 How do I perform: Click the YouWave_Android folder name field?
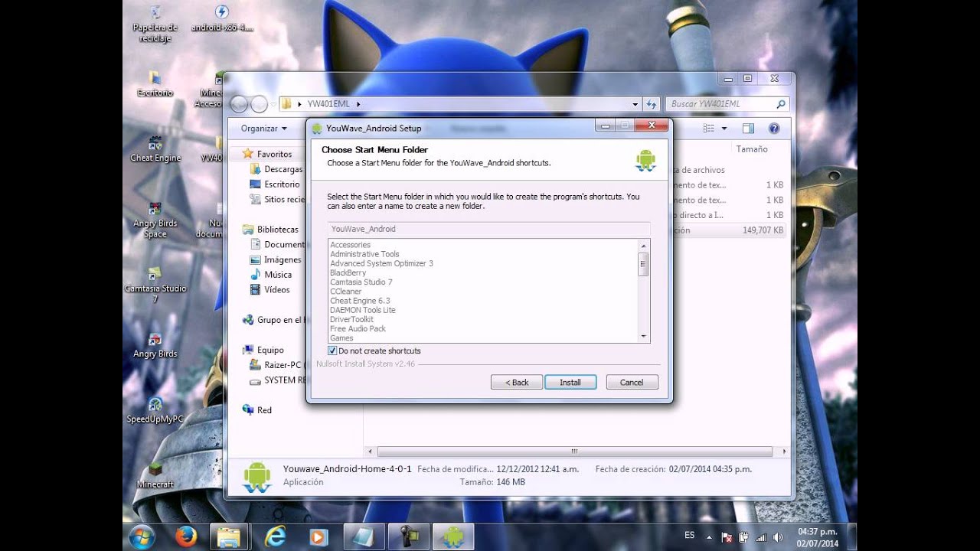coord(488,229)
